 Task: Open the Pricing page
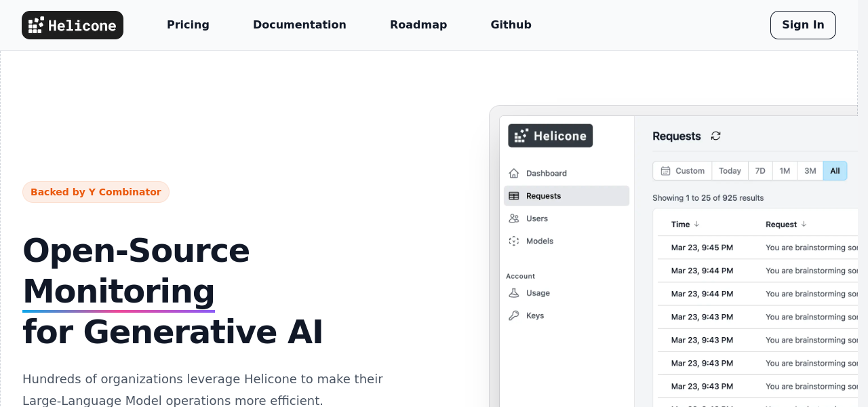tap(188, 25)
